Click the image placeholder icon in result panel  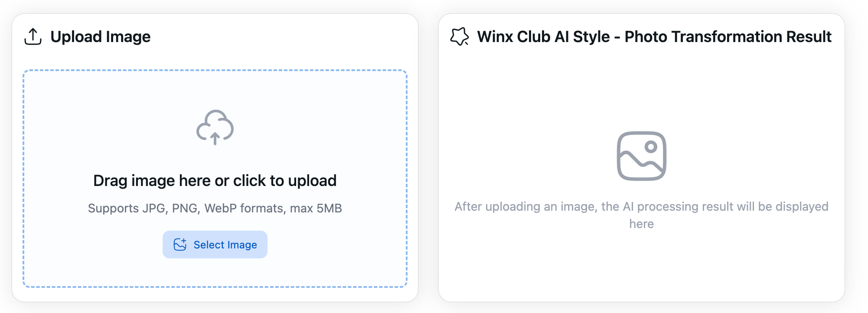coord(641,156)
